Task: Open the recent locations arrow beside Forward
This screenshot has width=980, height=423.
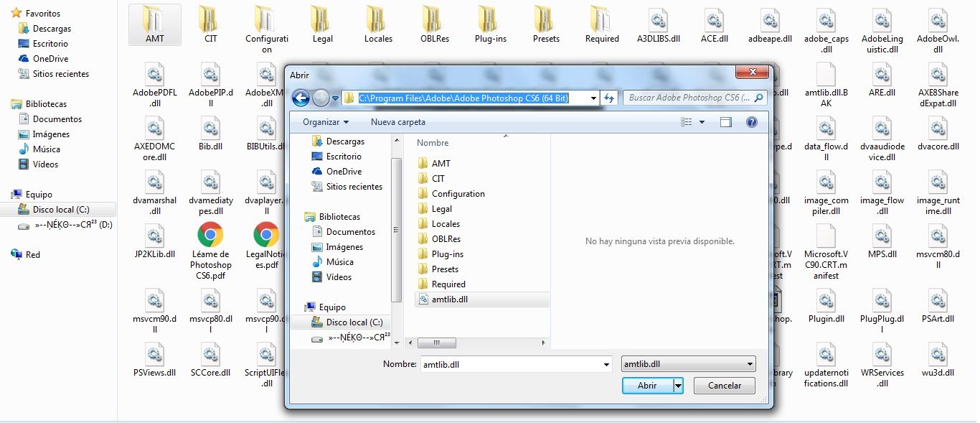Action: [335, 98]
